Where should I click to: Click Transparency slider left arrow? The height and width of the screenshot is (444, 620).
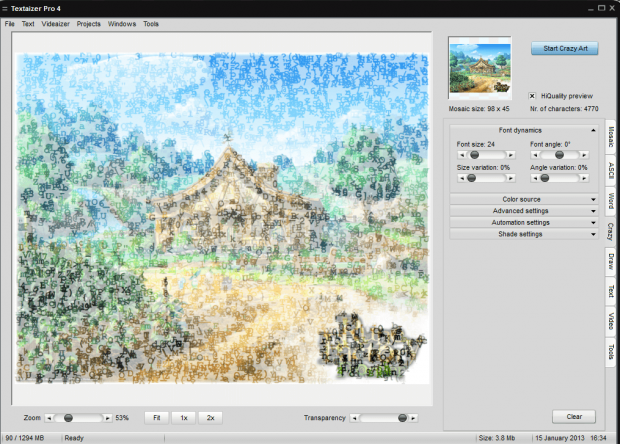click(355, 418)
